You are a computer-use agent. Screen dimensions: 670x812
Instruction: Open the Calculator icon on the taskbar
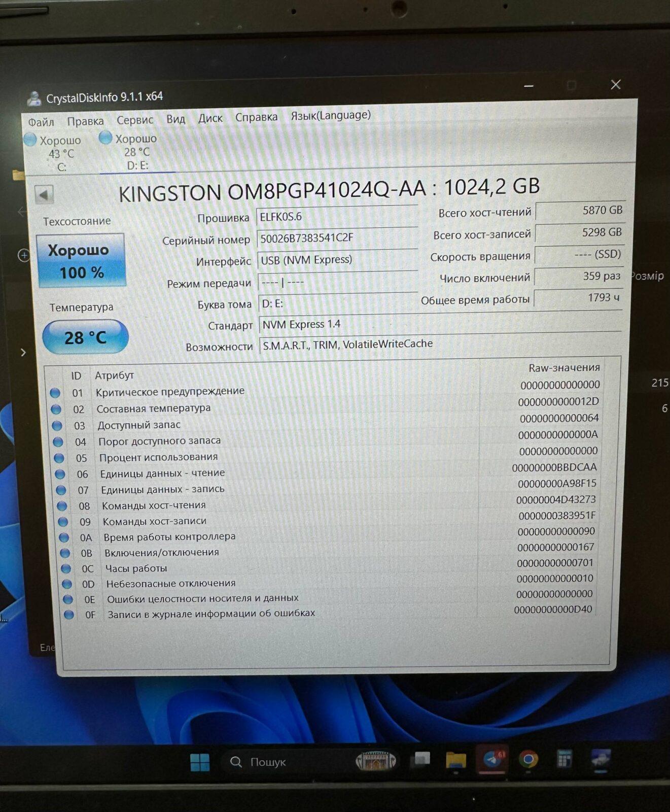click(x=564, y=759)
